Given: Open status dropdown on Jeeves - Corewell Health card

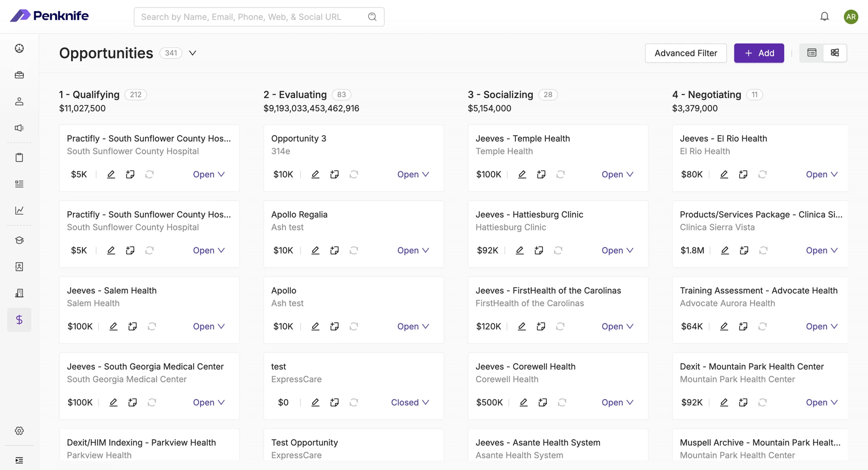Looking at the screenshot, I should [617, 402].
